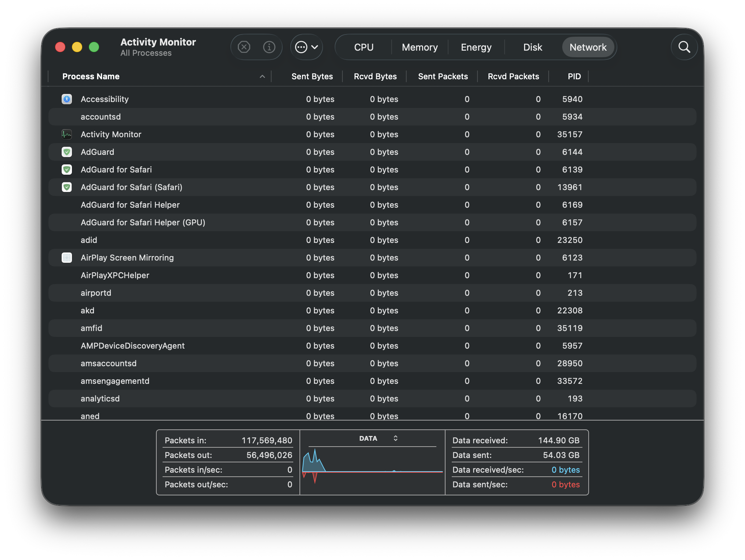Switch to the Memory tab
Viewport: 745px width, 560px height.
pyautogui.click(x=419, y=47)
